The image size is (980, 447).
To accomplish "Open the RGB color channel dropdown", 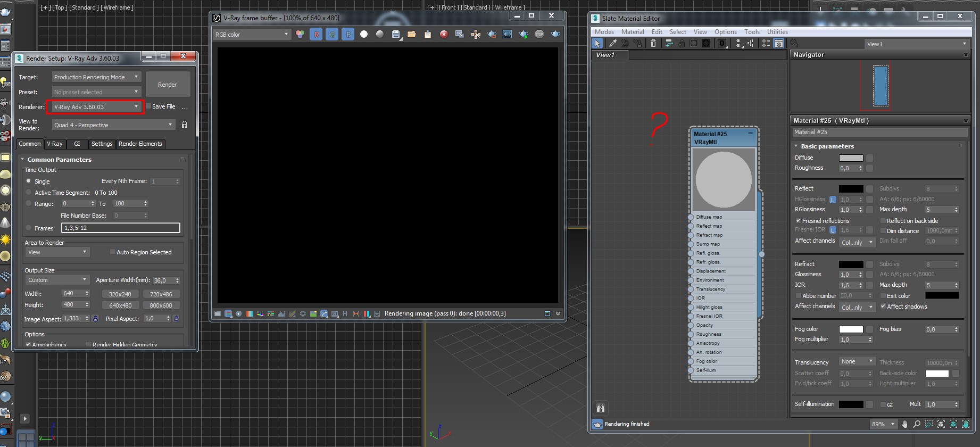I will click(x=252, y=34).
